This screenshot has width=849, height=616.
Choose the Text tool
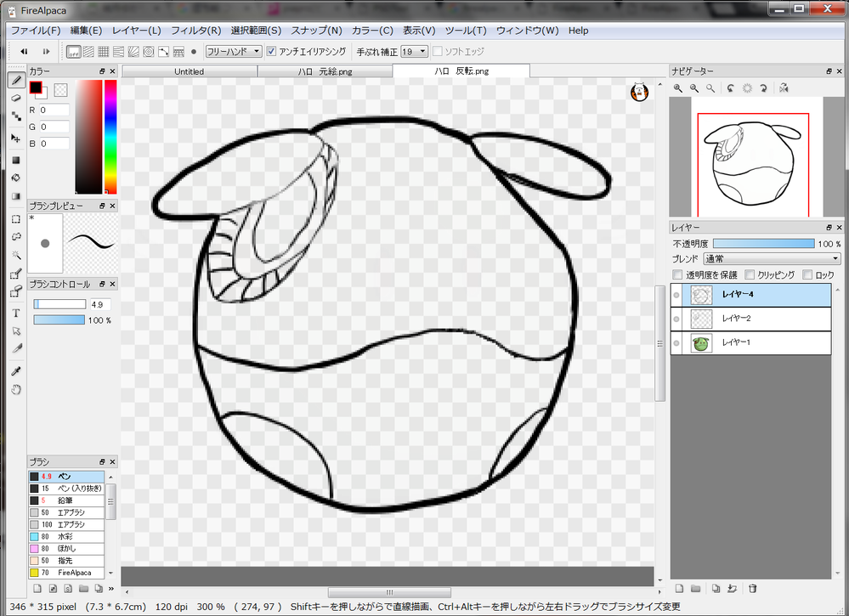tap(16, 313)
